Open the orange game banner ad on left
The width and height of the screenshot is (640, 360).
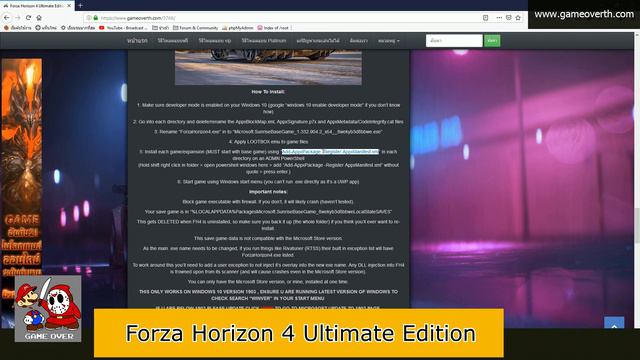tap(22, 167)
